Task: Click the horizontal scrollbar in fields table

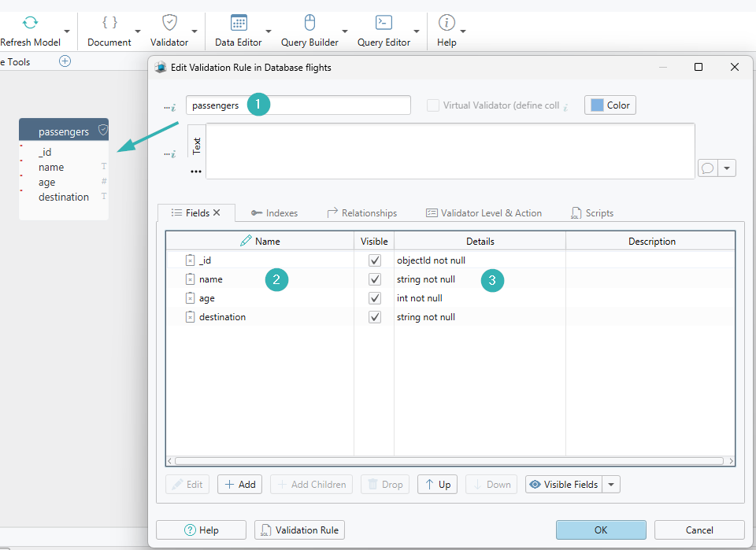Action: click(x=449, y=461)
